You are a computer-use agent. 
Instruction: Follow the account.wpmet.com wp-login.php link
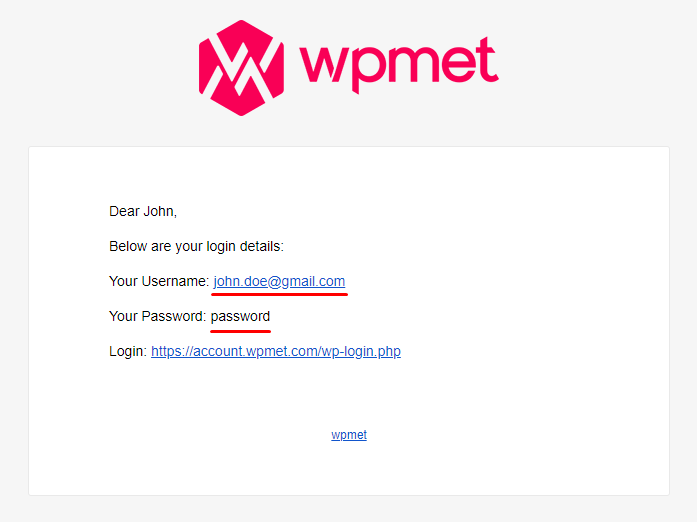(x=276, y=351)
